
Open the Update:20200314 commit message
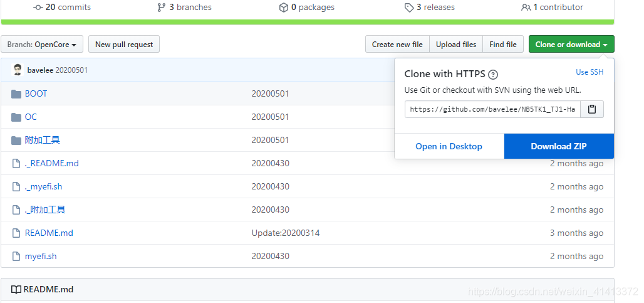286,233
